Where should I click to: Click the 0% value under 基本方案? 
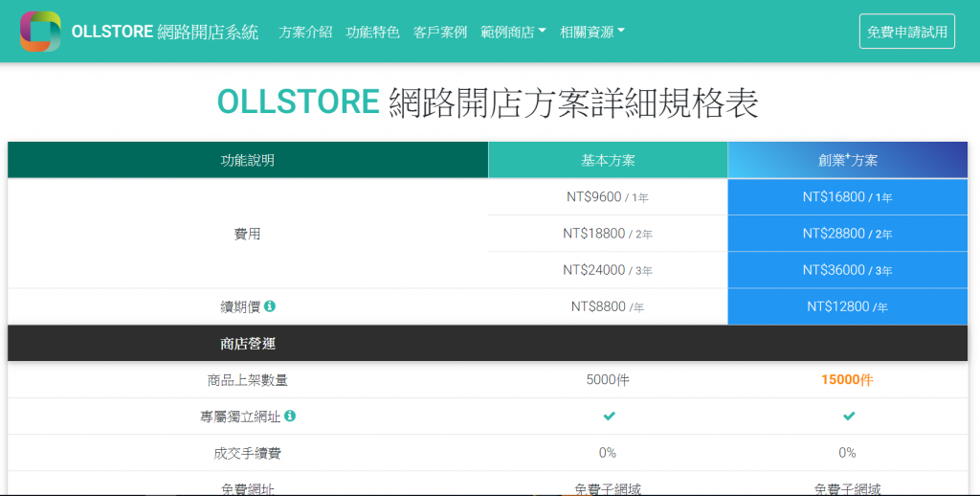(x=608, y=452)
